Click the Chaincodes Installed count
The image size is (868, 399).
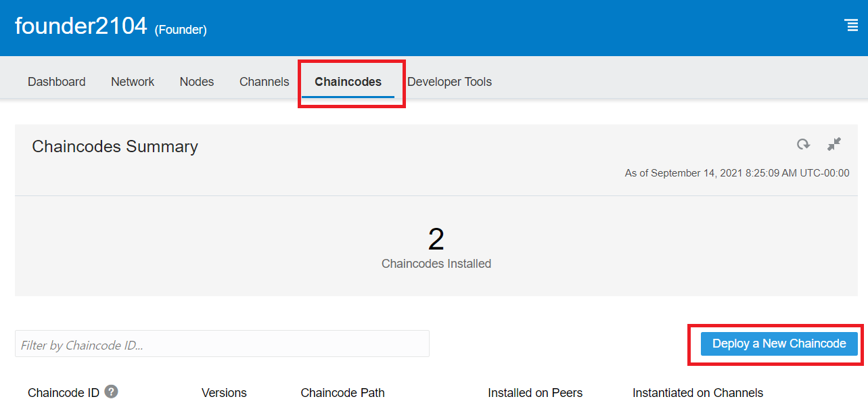coord(436,240)
